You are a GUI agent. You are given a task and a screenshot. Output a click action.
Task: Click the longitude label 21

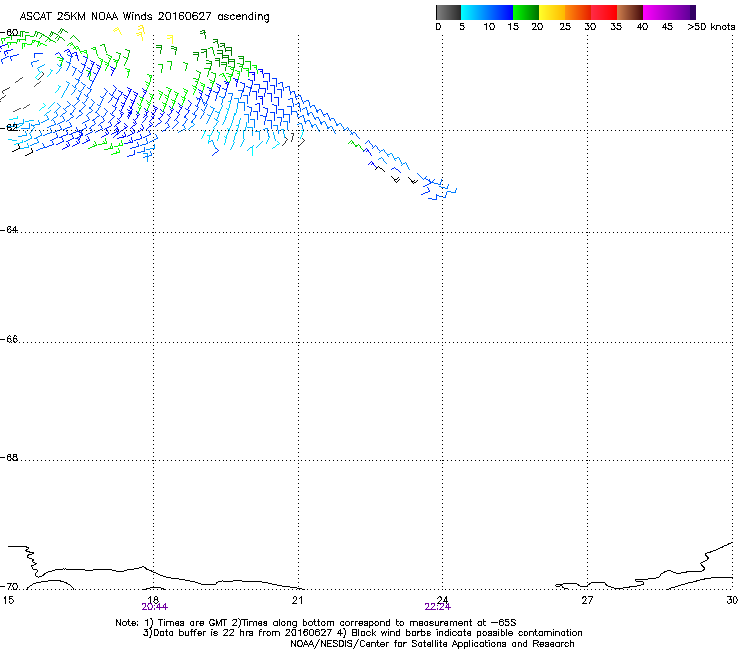(297, 600)
